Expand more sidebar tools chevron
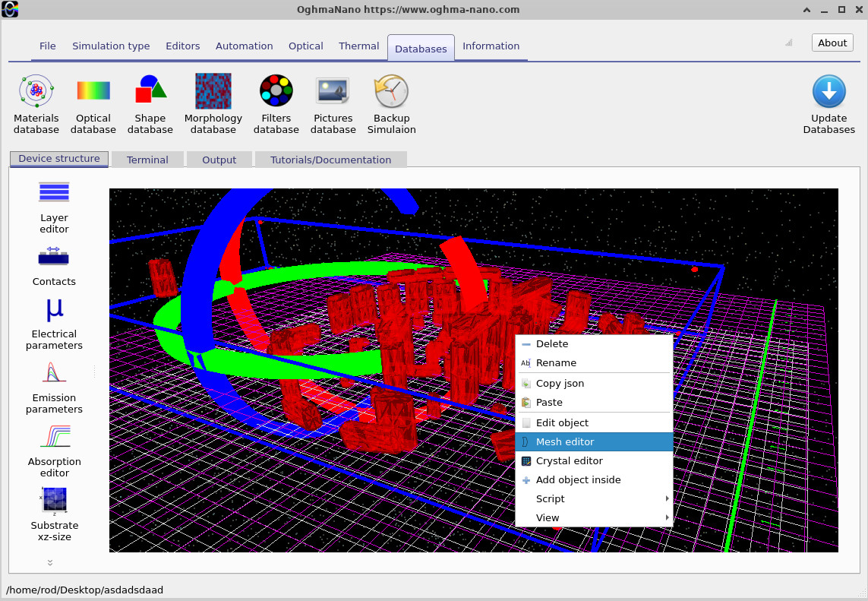 tap(50, 562)
